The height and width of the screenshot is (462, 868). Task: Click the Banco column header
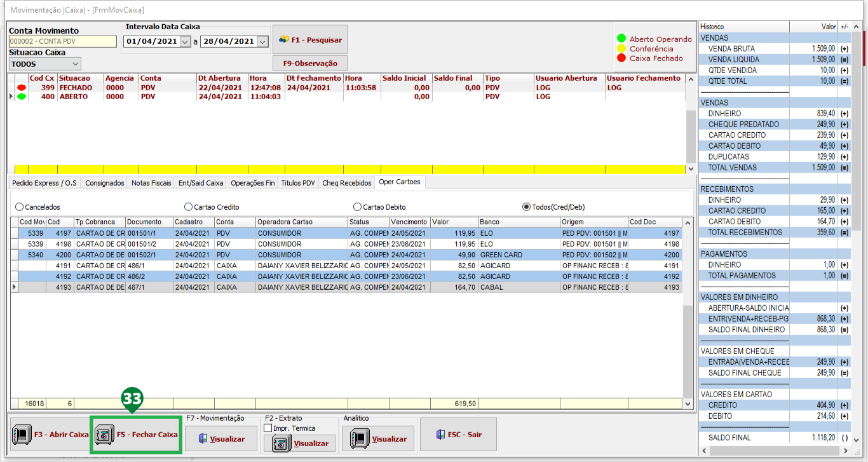[x=519, y=222]
